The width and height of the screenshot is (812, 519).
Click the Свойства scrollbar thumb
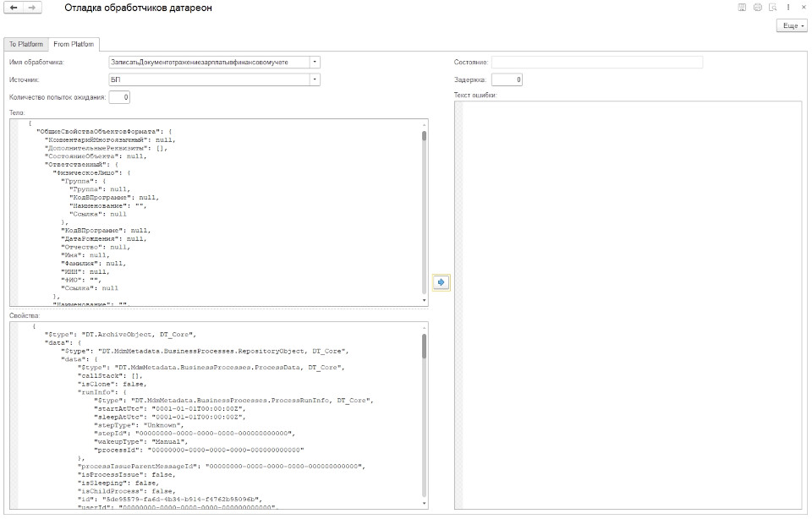point(424,347)
